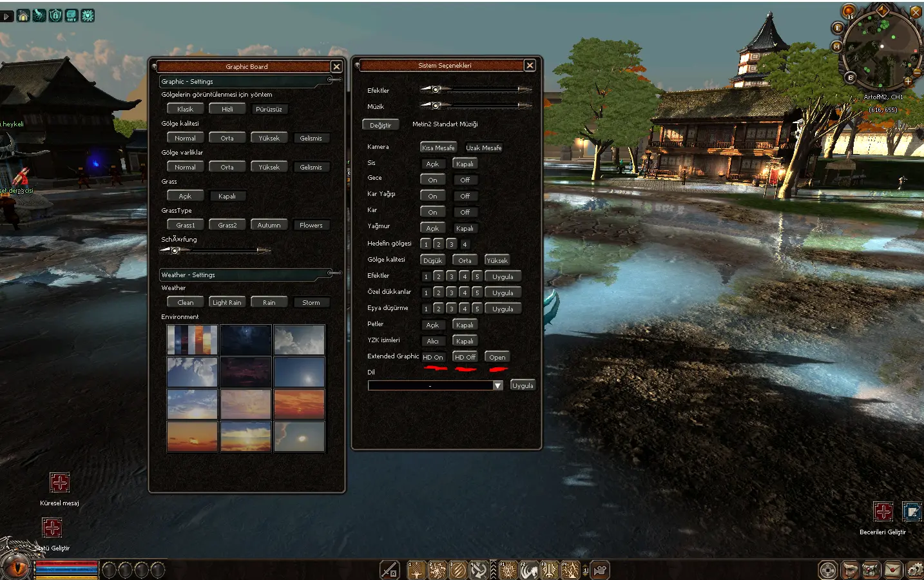
Task: Click the M button beside minimap
Action: [x=836, y=46]
